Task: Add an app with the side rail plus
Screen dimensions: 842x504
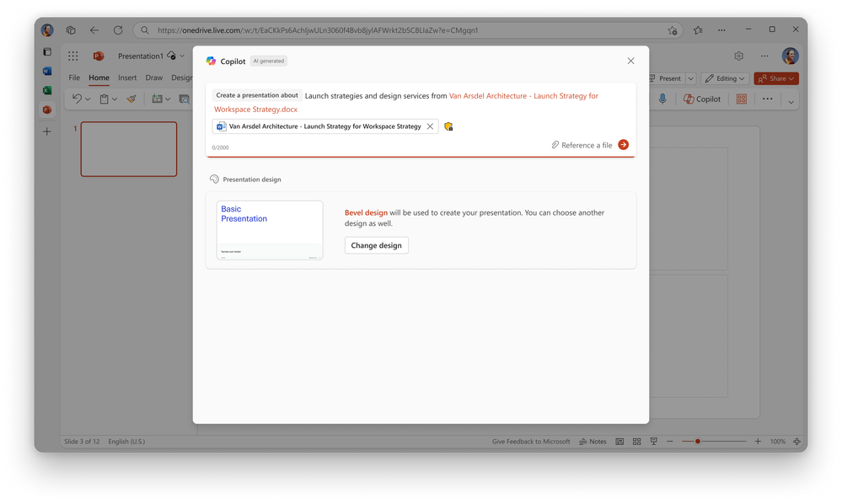Action: (47, 131)
